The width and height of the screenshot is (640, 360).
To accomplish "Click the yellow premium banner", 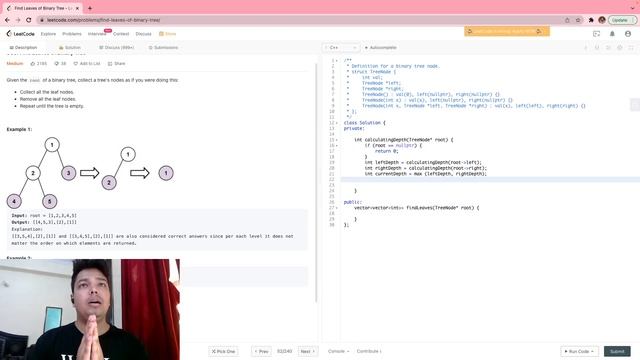I will tap(507, 31).
